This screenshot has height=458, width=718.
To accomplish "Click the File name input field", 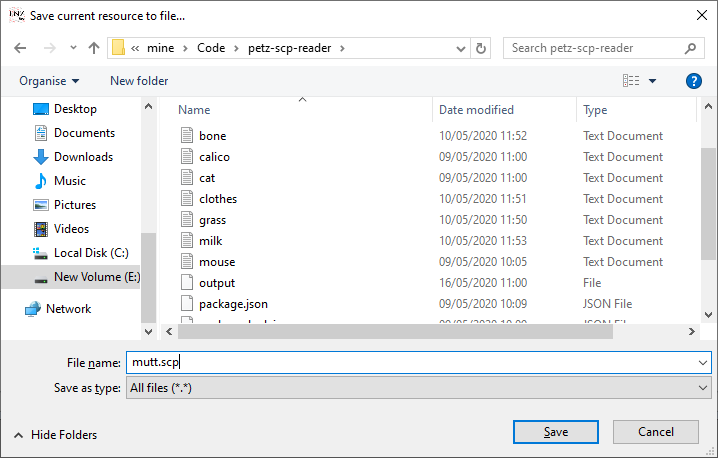I will coord(410,363).
